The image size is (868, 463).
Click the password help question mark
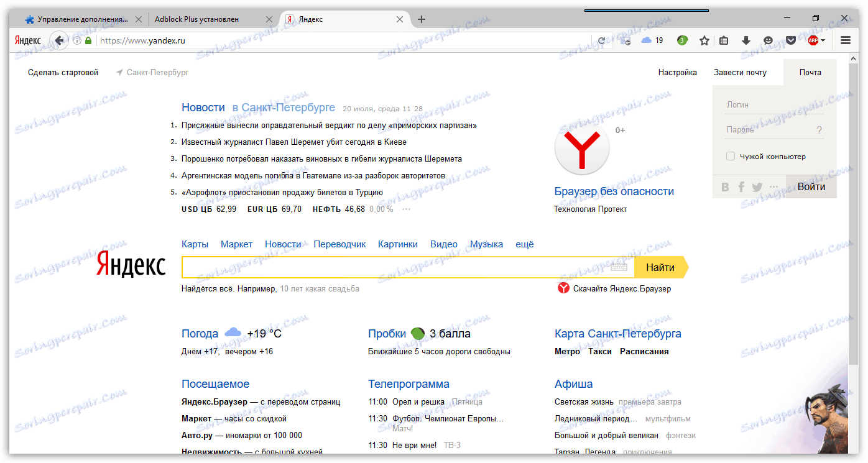click(x=820, y=130)
